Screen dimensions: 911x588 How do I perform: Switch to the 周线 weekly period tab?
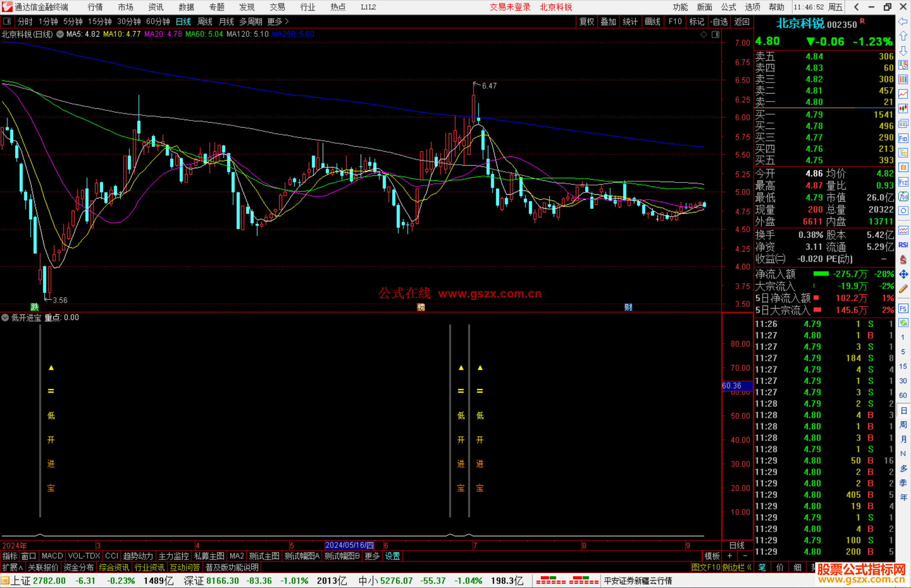[205, 21]
